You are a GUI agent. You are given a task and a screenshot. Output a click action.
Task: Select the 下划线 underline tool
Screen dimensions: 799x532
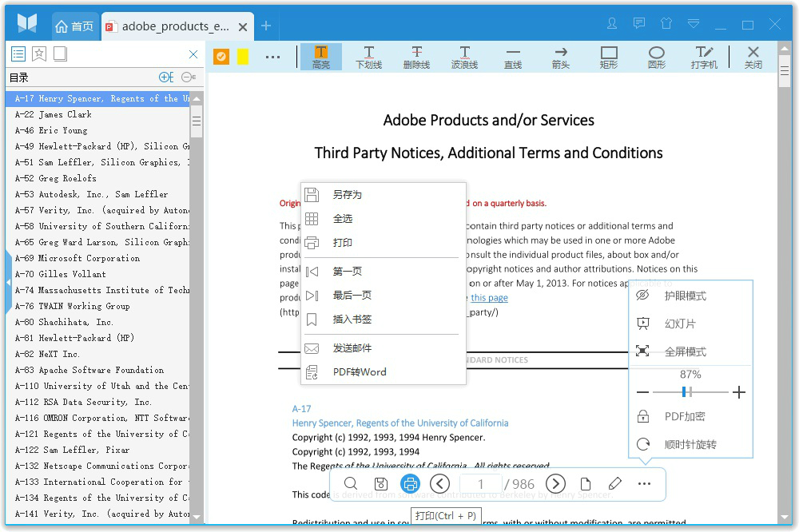369,57
